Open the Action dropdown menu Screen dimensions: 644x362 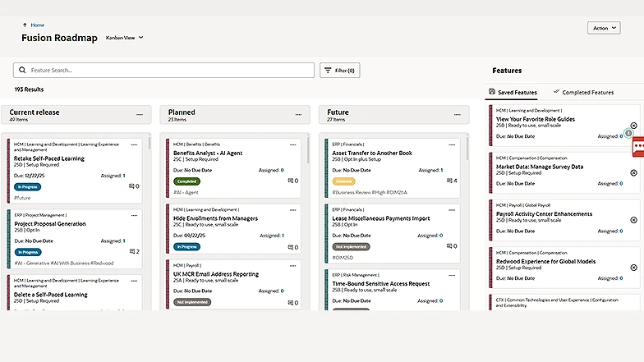(604, 28)
